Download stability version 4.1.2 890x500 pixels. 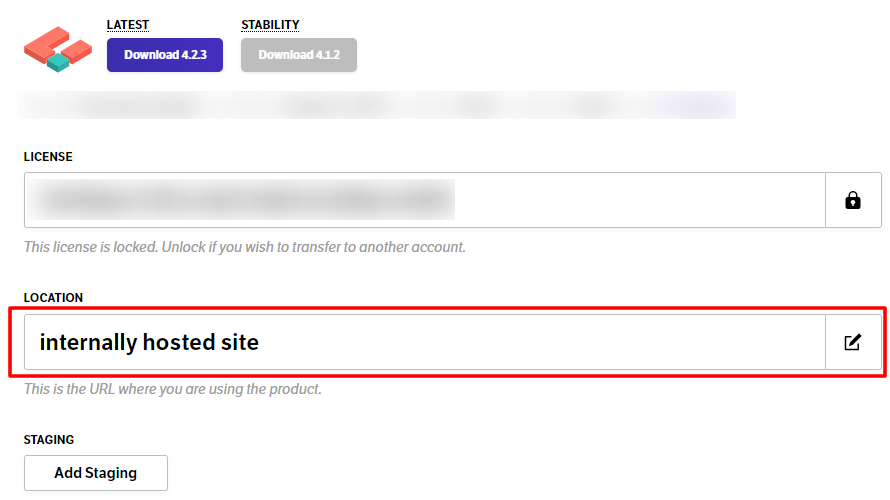299,55
